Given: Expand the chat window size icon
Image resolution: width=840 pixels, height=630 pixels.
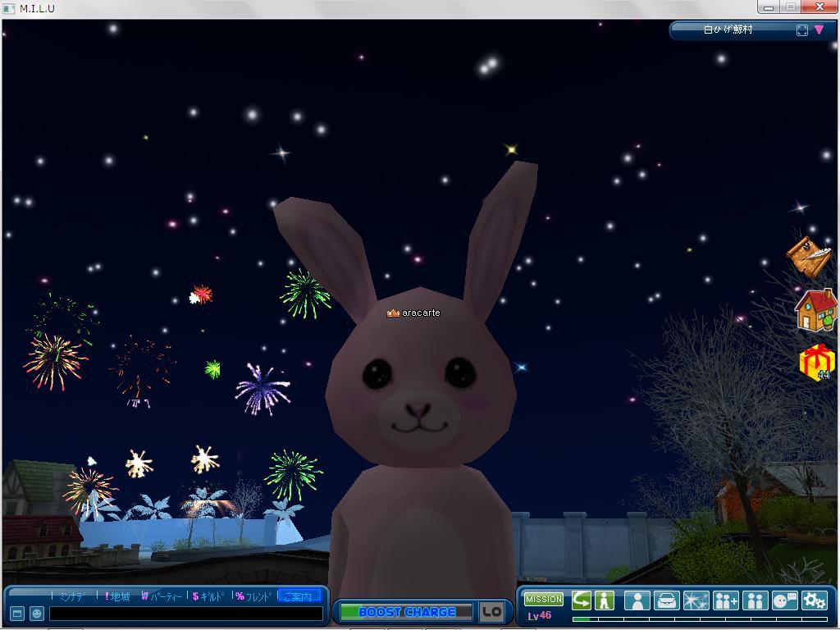Looking at the screenshot, I should pyautogui.click(x=16, y=614).
